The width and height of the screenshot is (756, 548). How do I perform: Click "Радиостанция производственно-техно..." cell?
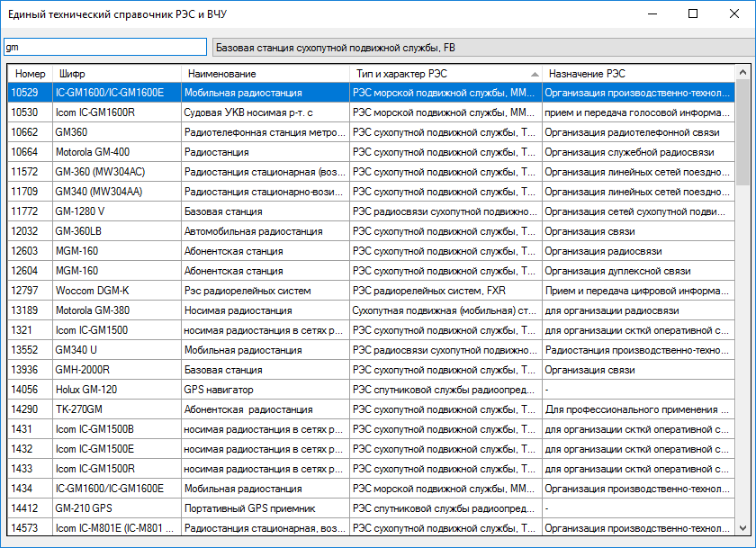click(x=639, y=349)
